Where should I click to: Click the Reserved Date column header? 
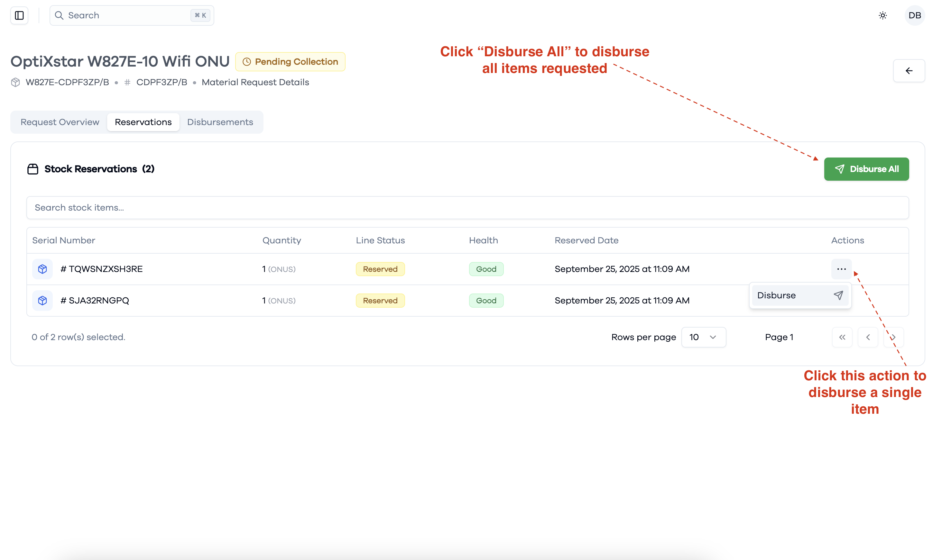[587, 240]
